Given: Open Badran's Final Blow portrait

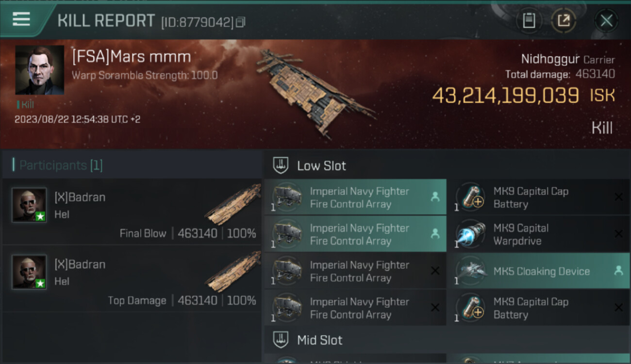Looking at the screenshot, I should pyautogui.click(x=29, y=205).
